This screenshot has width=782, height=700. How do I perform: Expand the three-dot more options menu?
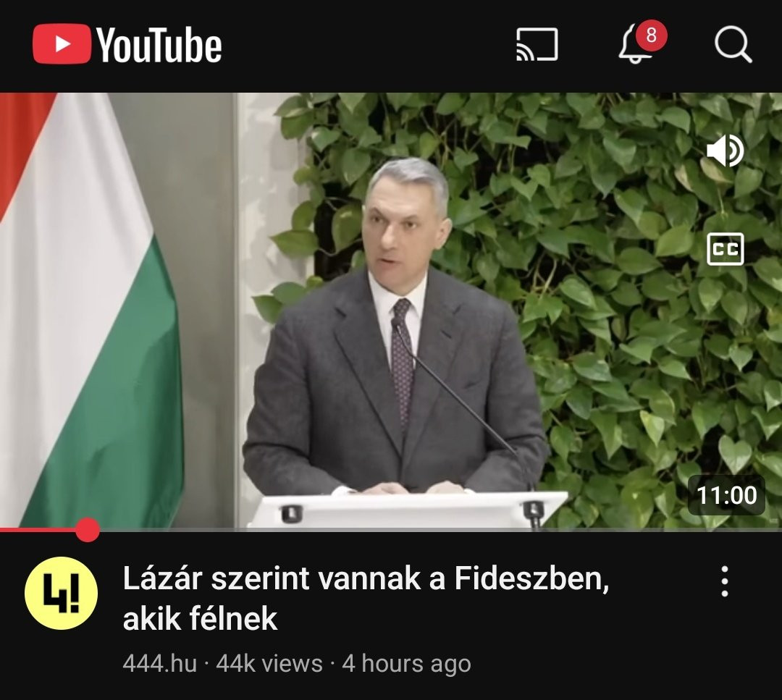[x=725, y=581]
